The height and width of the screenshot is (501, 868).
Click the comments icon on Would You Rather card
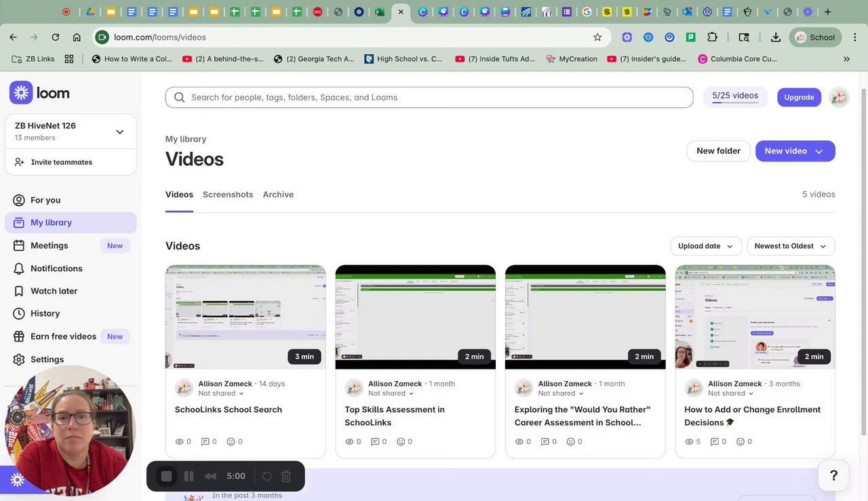click(545, 441)
